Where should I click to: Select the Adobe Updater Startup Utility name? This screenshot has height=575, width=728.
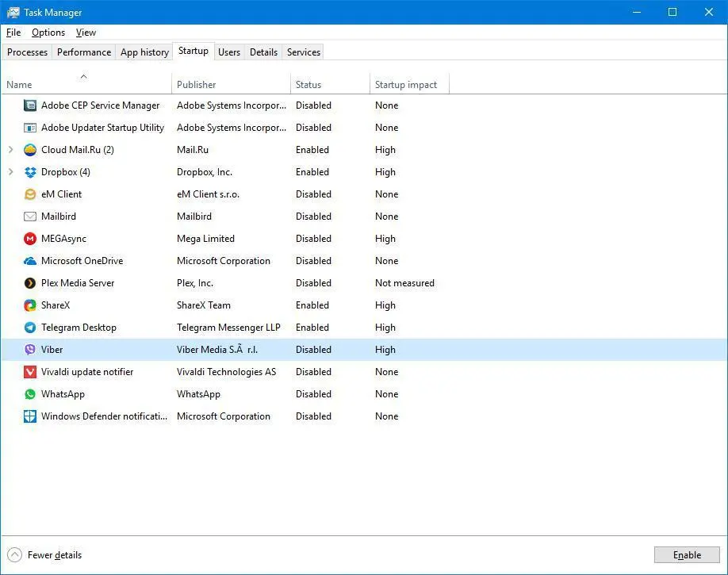102,128
